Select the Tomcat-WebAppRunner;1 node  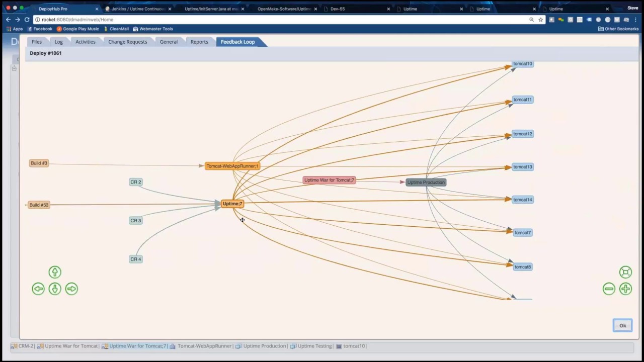point(232,166)
